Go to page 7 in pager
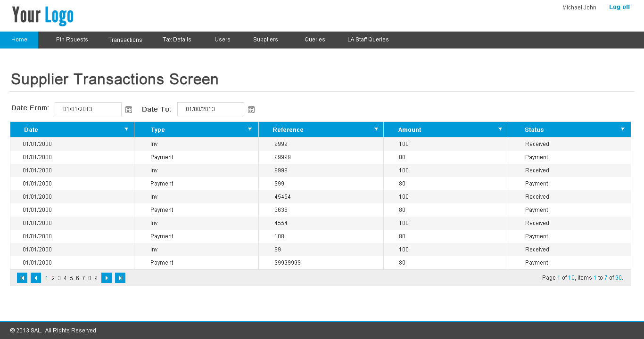 pos(83,278)
